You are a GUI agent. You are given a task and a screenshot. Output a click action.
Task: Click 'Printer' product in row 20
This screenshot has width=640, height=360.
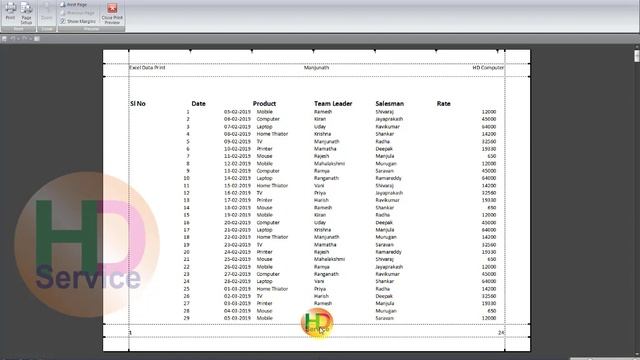point(264,252)
